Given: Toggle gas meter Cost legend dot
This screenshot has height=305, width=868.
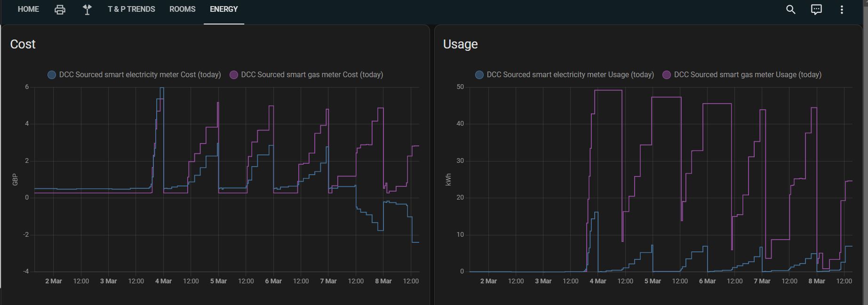Looking at the screenshot, I should (234, 75).
